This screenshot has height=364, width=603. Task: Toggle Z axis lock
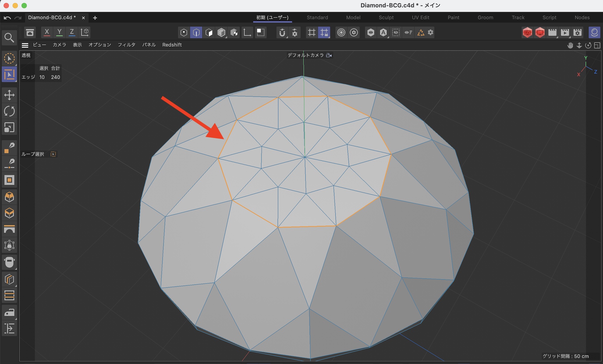click(x=72, y=32)
